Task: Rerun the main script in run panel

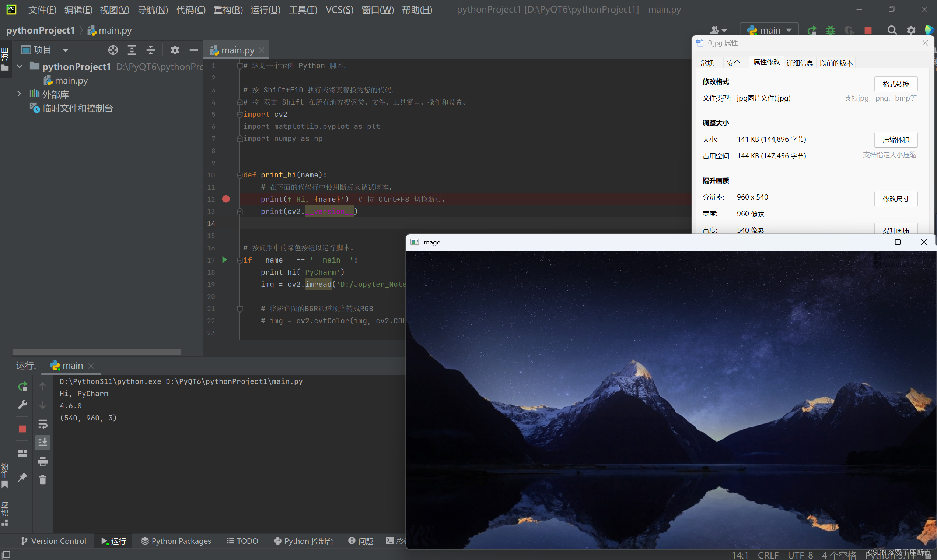Action: [x=22, y=387]
